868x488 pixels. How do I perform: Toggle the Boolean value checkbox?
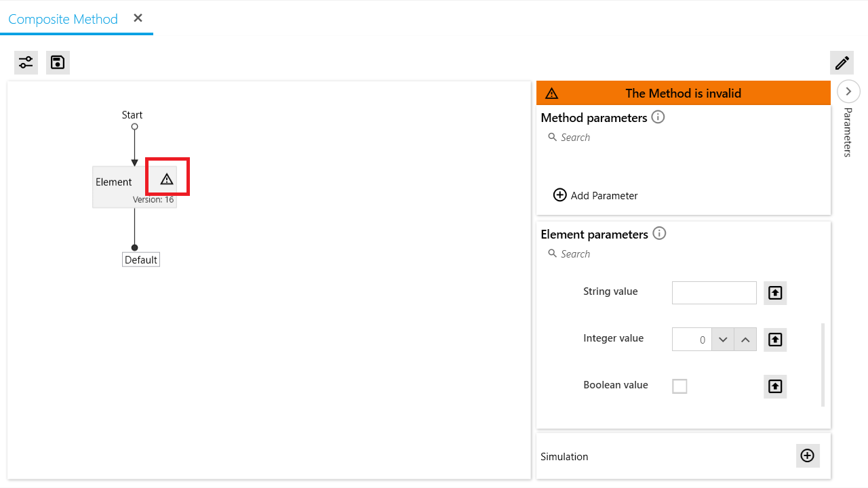(679, 386)
